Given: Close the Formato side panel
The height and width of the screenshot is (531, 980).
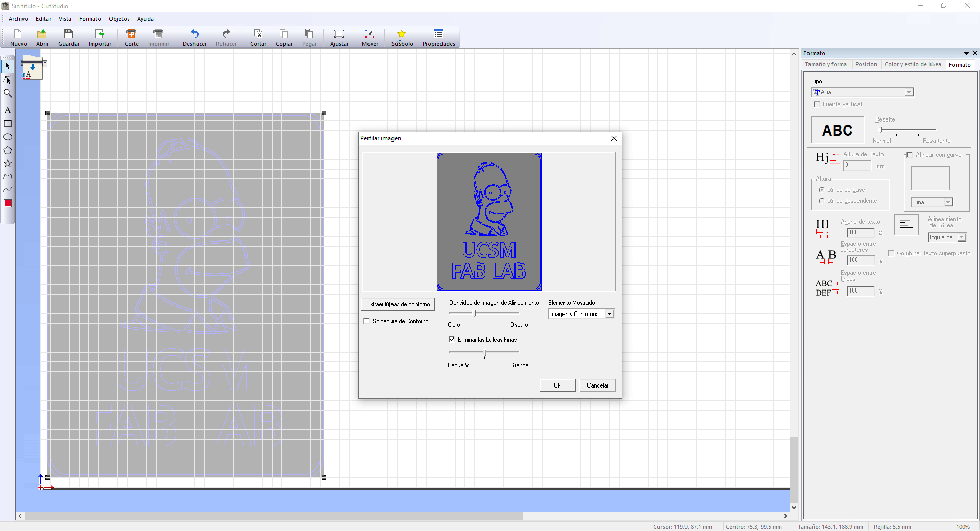Looking at the screenshot, I should (x=975, y=53).
